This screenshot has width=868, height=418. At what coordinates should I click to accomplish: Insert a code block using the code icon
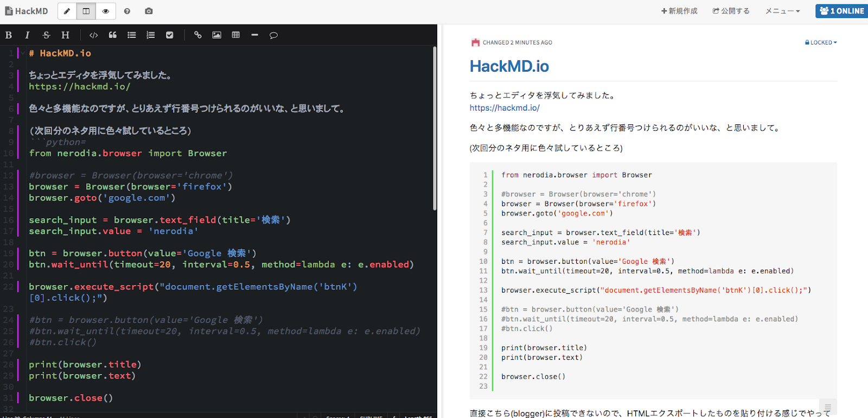[x=94, y=35]
